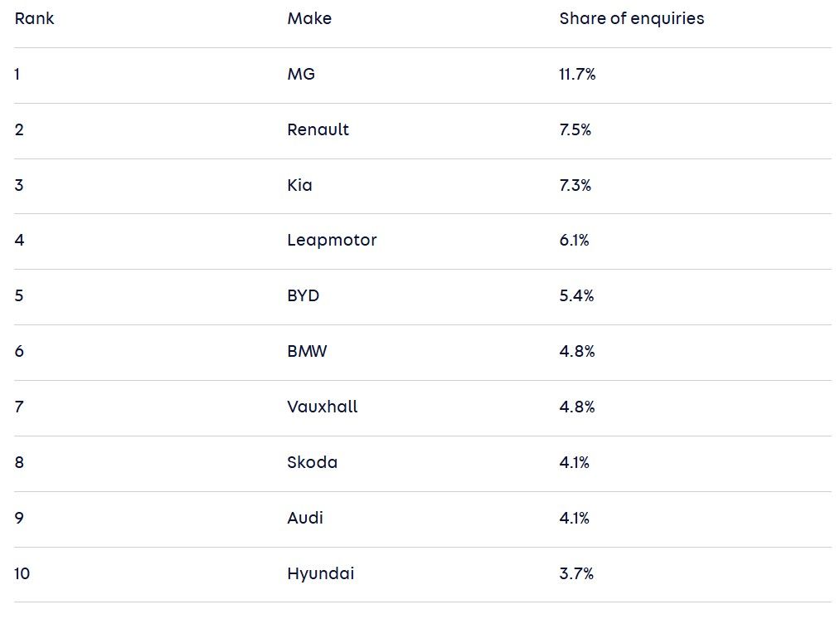Click the Leapmotor make name
The image size is (840, 619).
332,240
